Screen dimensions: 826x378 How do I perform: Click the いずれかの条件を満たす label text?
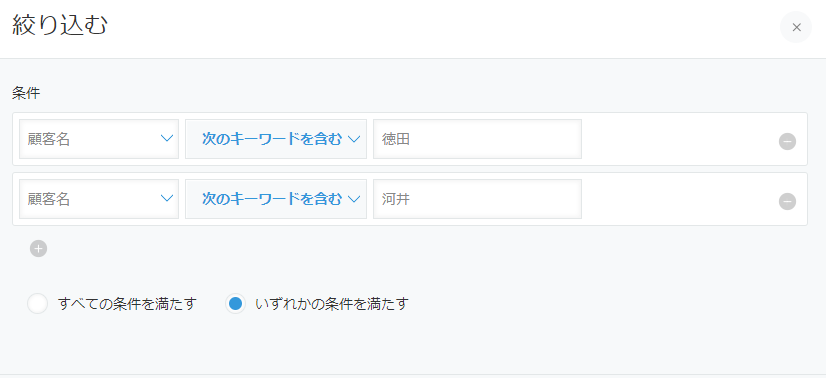[x=332, y=304]
